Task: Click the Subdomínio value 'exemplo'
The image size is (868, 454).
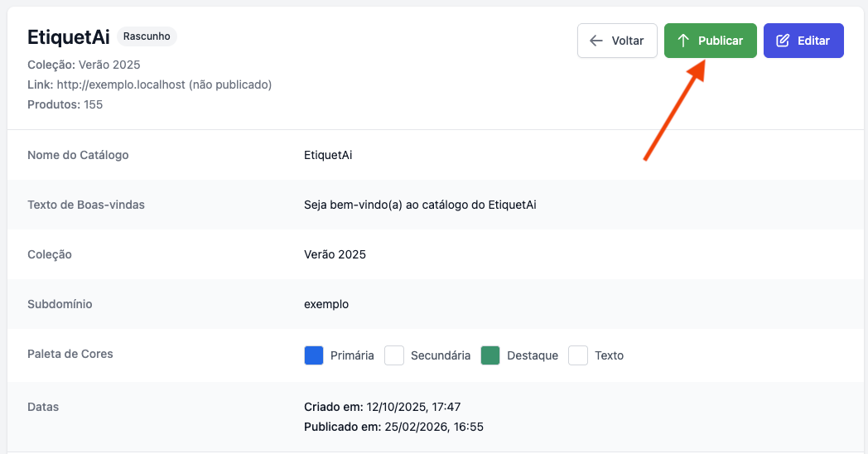Action: click(x=326, y=304)
